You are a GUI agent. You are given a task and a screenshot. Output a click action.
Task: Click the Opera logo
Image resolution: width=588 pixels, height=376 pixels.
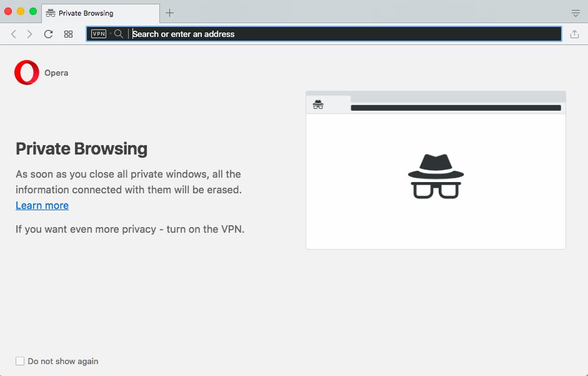27,73
